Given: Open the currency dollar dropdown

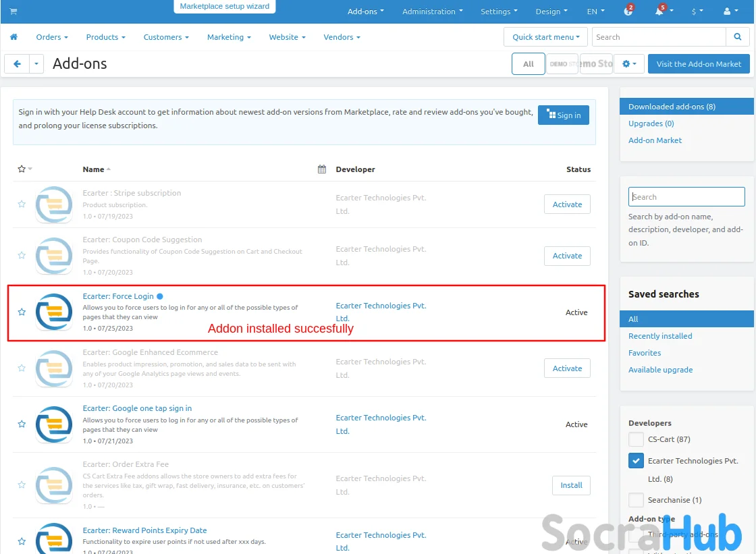Looking at the screenshot, I should pyautogui.click(x=697, y=11).
